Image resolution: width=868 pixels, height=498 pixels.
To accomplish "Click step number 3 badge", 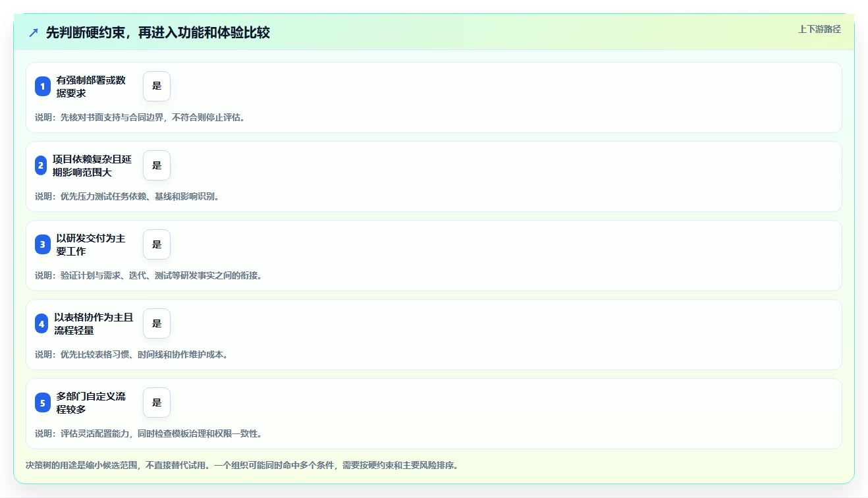I will click(x=43, y=244).
